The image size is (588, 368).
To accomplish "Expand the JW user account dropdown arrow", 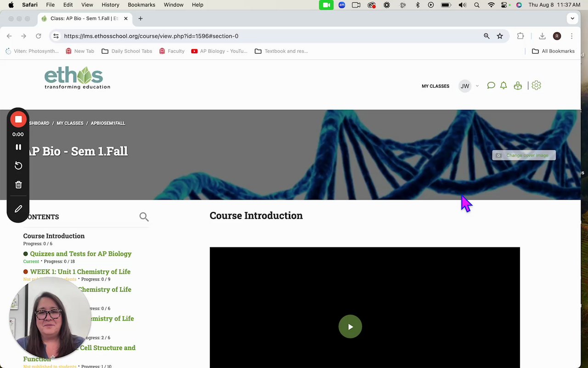I will (x=477, y=86).
